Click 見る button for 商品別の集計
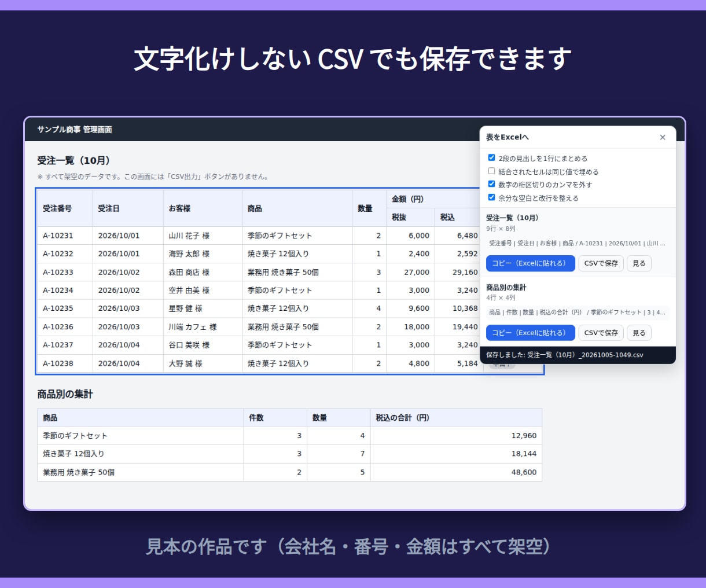 click(x=639, y=333)
